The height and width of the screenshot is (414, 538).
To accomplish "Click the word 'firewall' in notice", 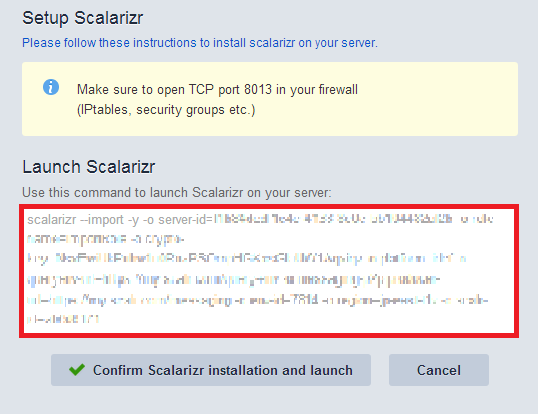I will pyautogui.click(x=338, y=90).
